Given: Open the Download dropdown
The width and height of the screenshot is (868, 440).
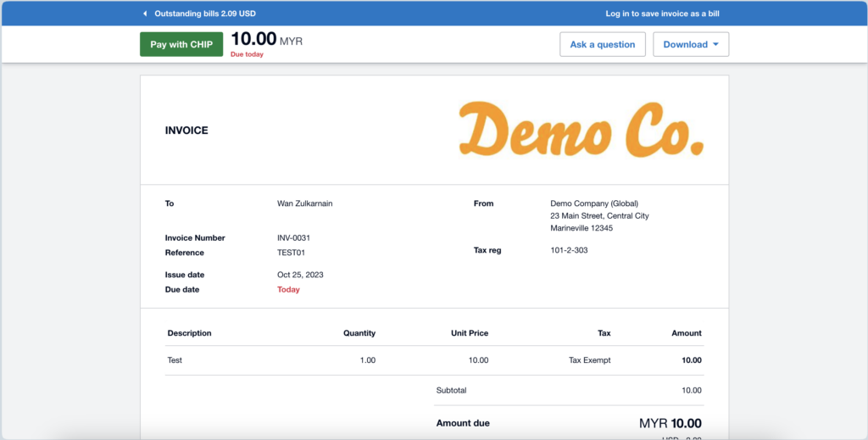Looking at the screenshot, I should coord(691,44).
